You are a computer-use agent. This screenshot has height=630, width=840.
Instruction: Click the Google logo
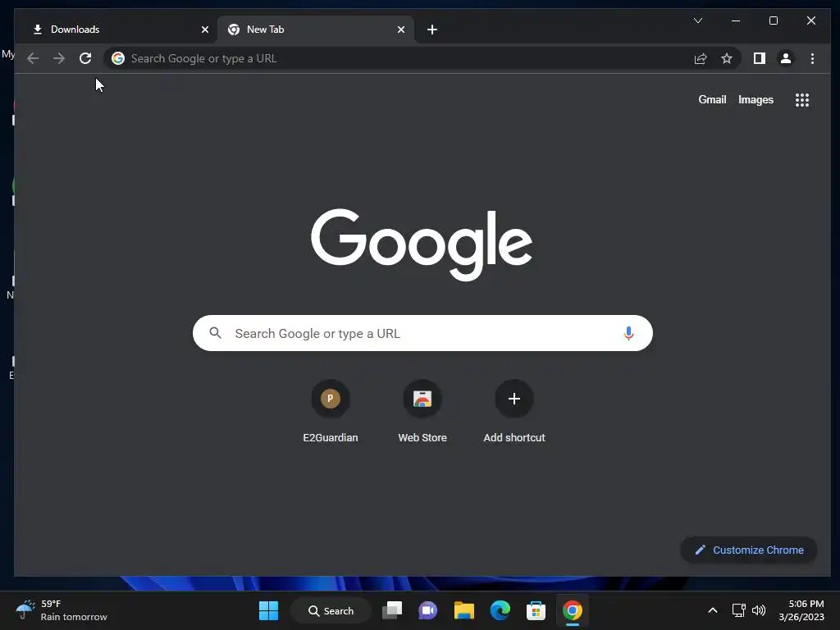(x=422, y=244)
